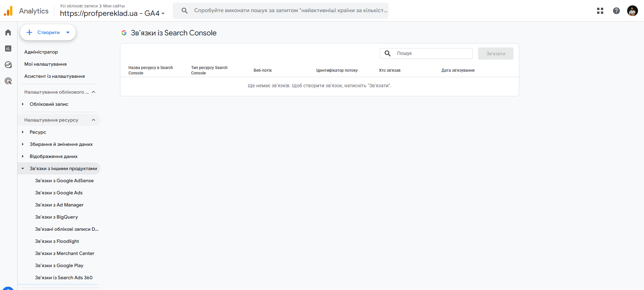Open Зв'язки з Google Play
Screen dimensions: 644x290
59,265
